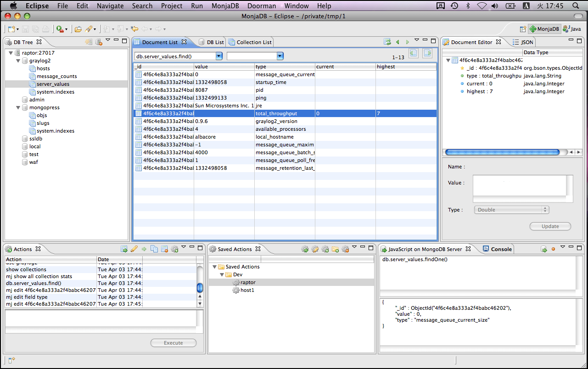
Task: Click the pencil edit icon in Actions panel
Action: pyautogui.click(x=134, y=249)
